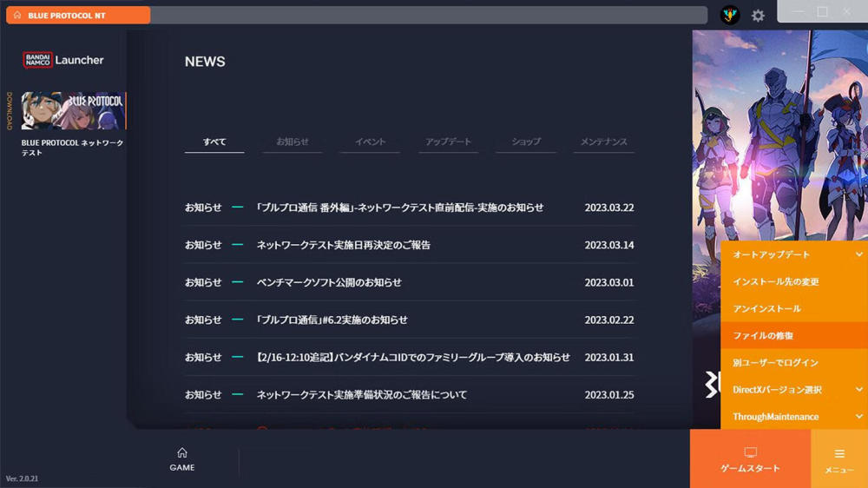Select インストール先の変更 in the menu

[x=794, y=281]
